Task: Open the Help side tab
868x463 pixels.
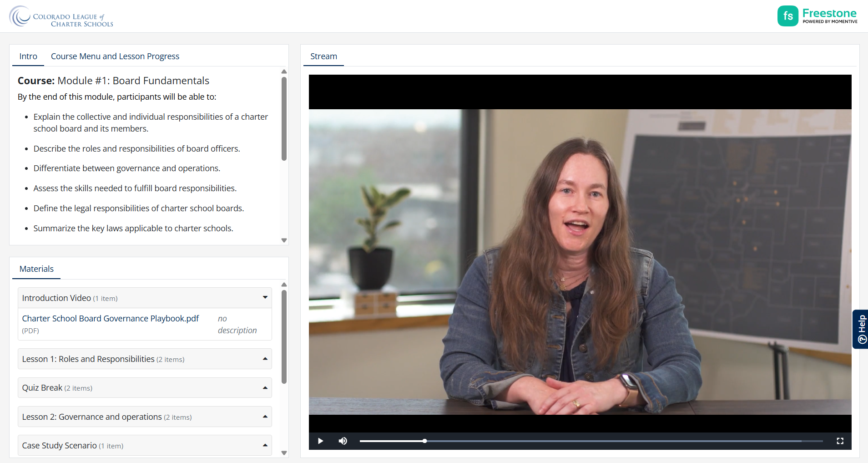Action: pyautogui.click(x=861, y=329)
